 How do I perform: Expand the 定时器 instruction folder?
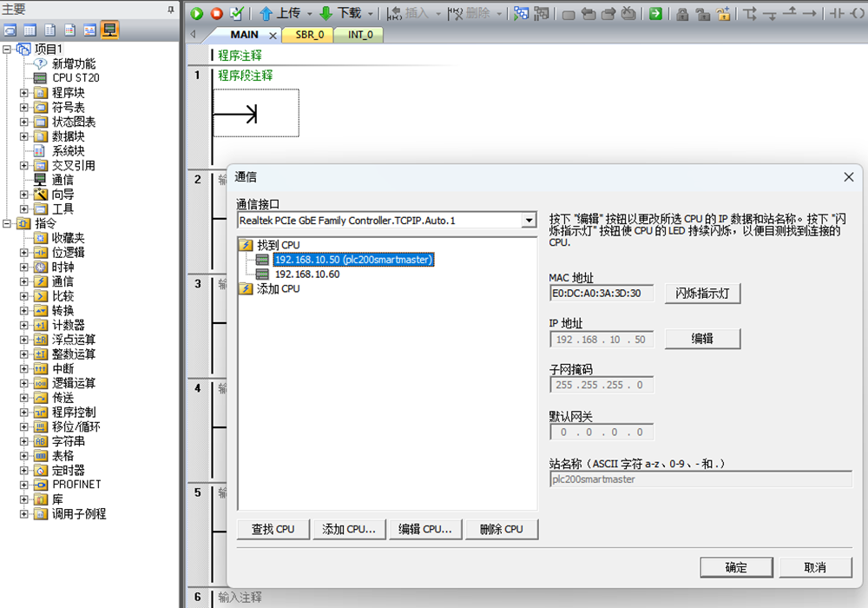(x=24, y=470)
